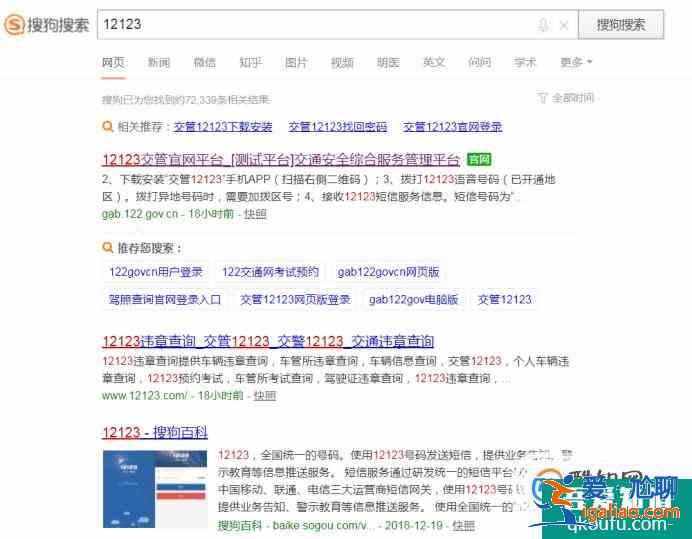Image resolution: width=692 pixels, height=539 pixels.
Task: Open related link 交管12123找回密码
Action: pyautogui.click(x=338, y=127)
